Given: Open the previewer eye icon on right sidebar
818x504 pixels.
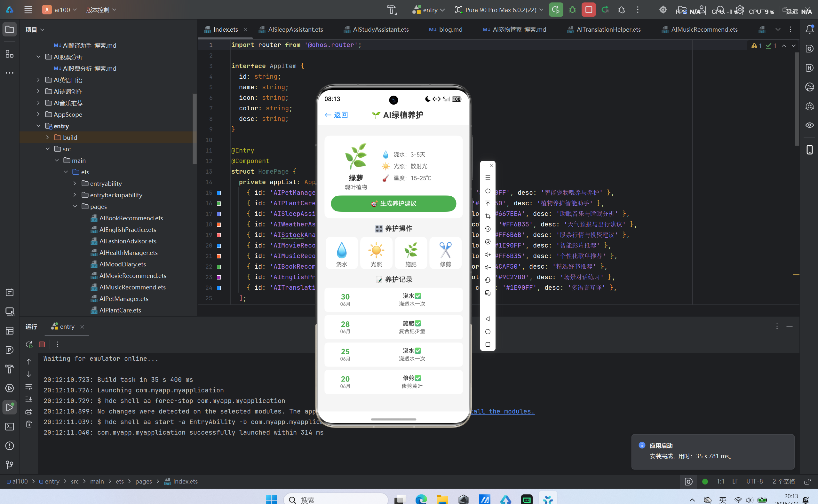Looking at the screenshot, I should pos(809,125).
